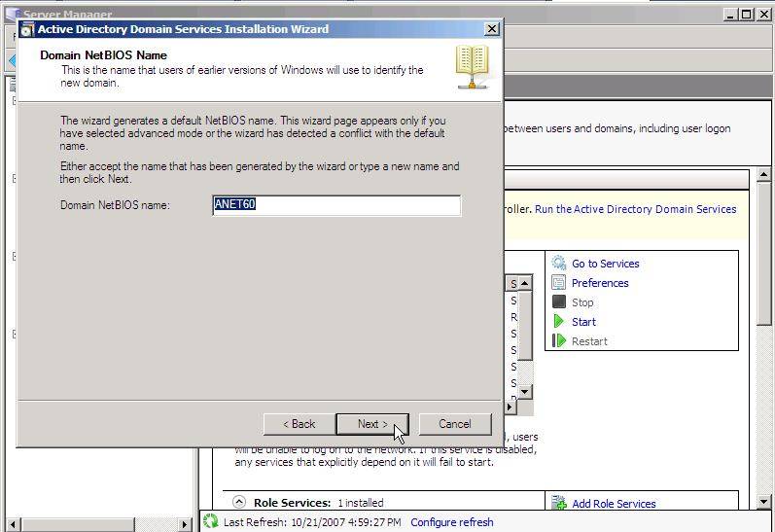The width and height of the screenshot is (775, 532).
Task: Open Go to Services link
Action: point(606,264)
